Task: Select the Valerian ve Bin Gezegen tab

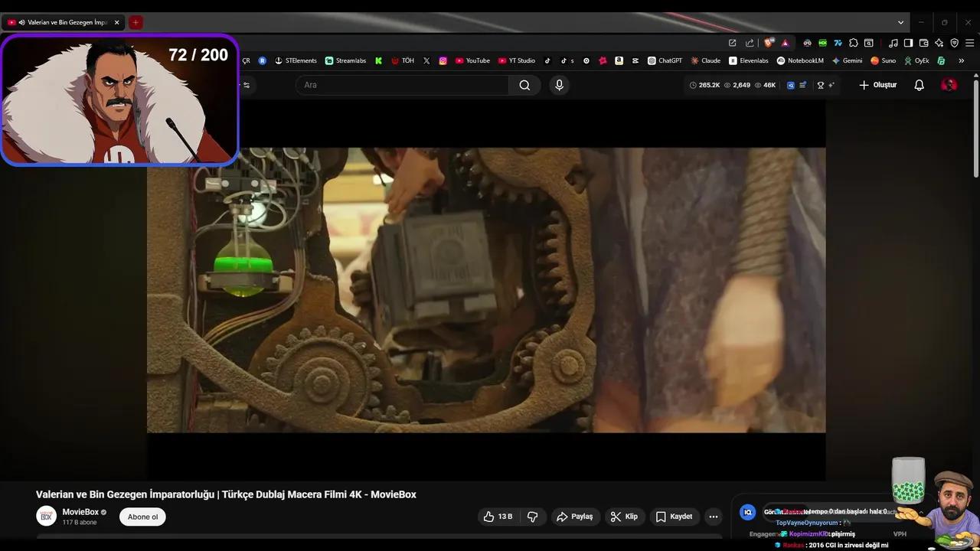Action: [x=63, y=22]
